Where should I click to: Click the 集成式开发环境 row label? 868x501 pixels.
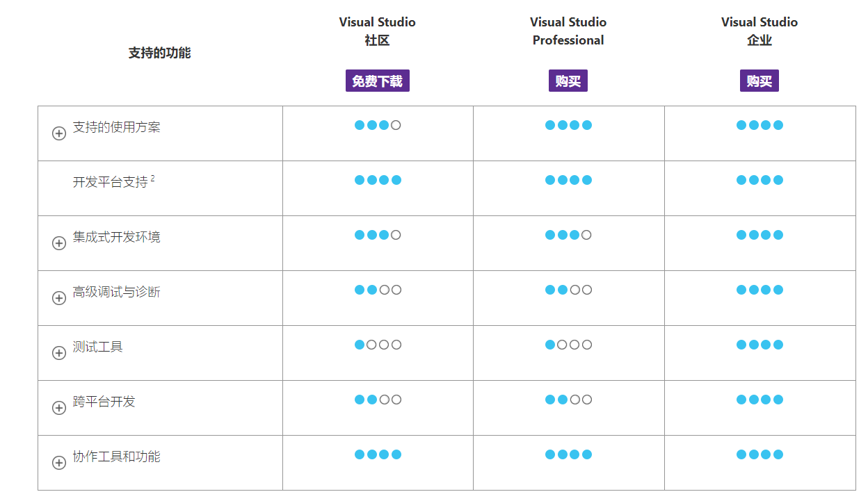tap(116, 237)
